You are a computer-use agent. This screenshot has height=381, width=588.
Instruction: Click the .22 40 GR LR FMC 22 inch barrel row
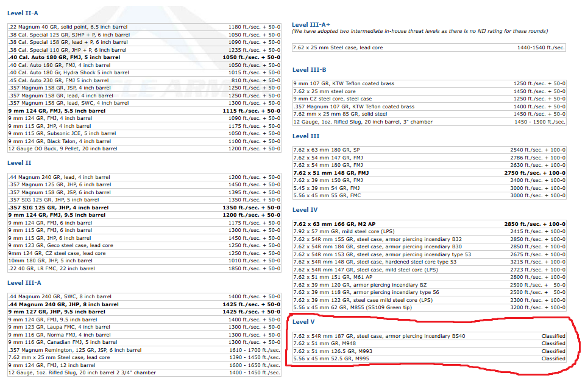coord(144,268)
